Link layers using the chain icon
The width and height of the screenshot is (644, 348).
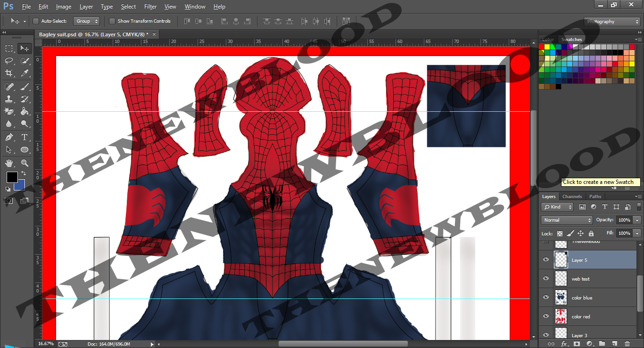tap(551, 344)
